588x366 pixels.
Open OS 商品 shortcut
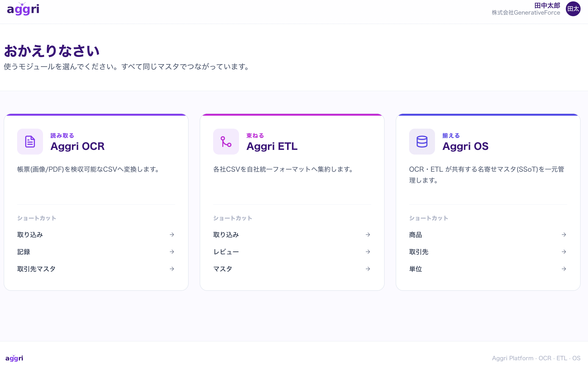point(488,235)
